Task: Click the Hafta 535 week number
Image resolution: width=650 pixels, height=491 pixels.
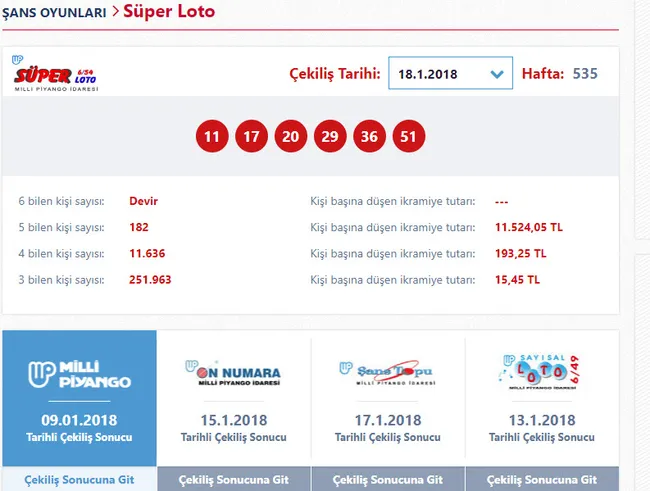Action: point(585,74)
